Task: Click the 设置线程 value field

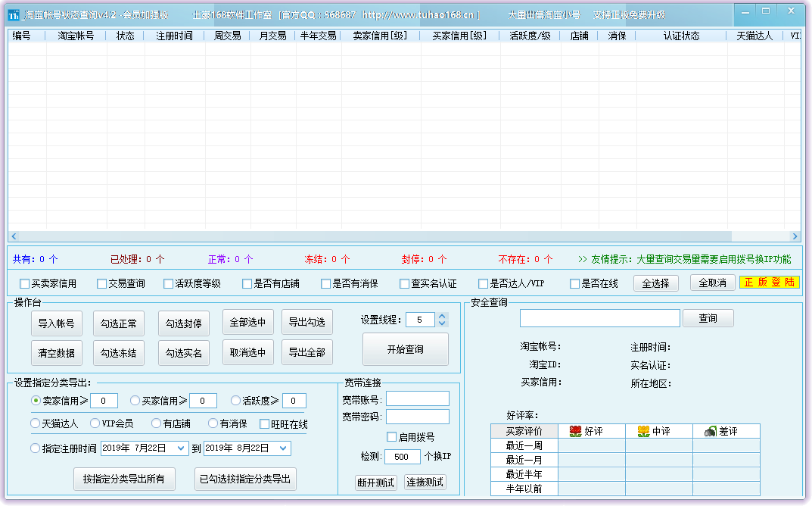Action: click(x=421, y=320)
